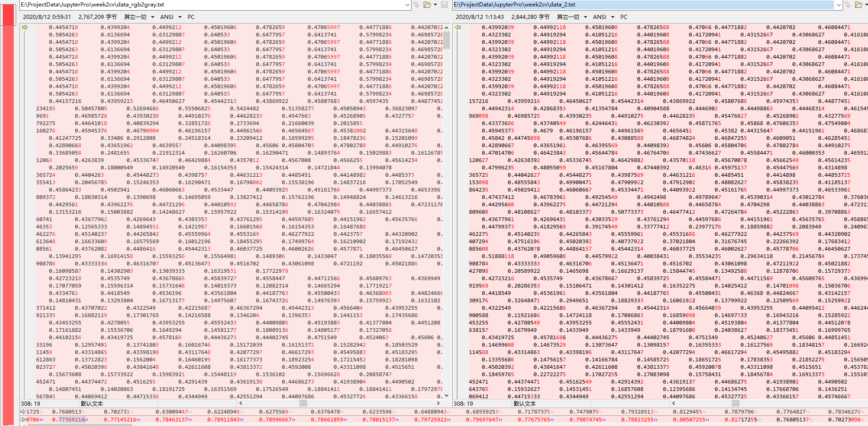Image resolution: width=868 pixels, height=426 pixels.
Task: Click the blue arrow marker in the right gutter
Action: 457,27
